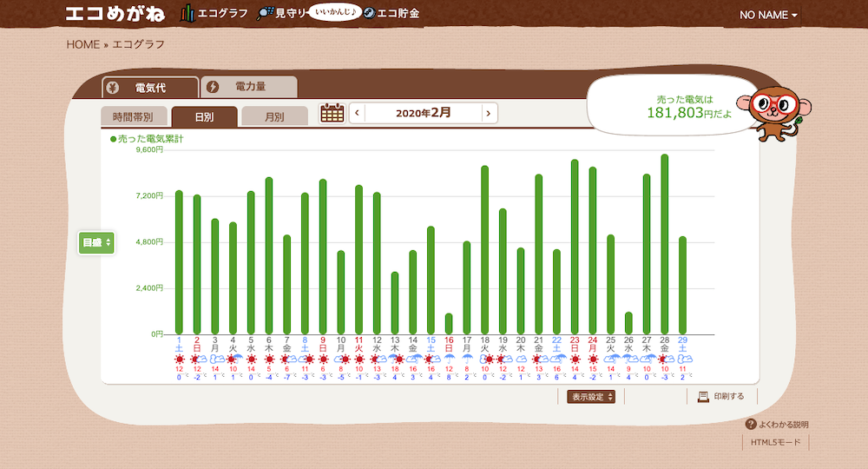The image size is (868, 469).
Task: Select the bar for February 29
Action: point(682,285)
